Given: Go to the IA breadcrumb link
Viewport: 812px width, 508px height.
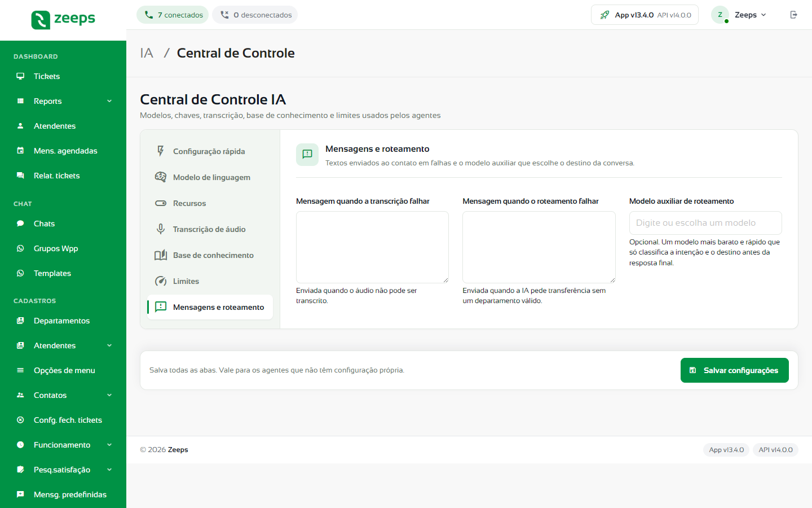Looking at the screenshot, I should (147, 53).
